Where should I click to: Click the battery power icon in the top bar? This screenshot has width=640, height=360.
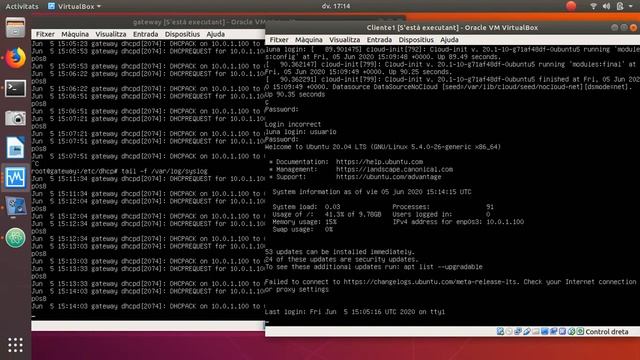[x=620, y=6]
